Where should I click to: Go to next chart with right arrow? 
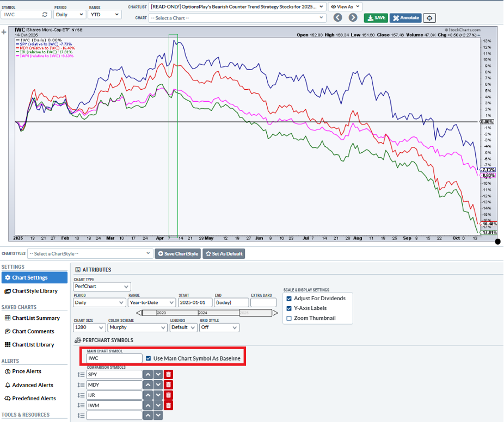353,17
